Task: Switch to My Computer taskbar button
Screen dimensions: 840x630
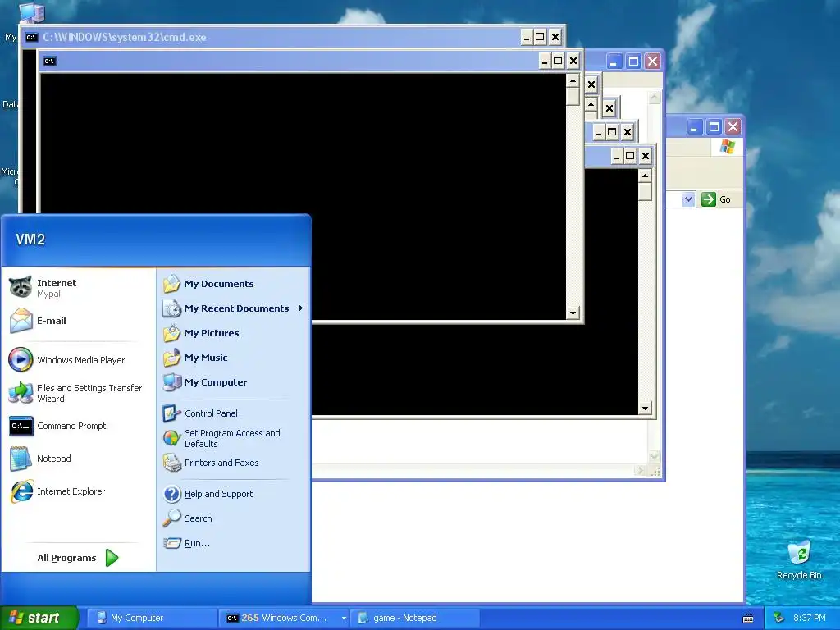Action: coord(152,618)
